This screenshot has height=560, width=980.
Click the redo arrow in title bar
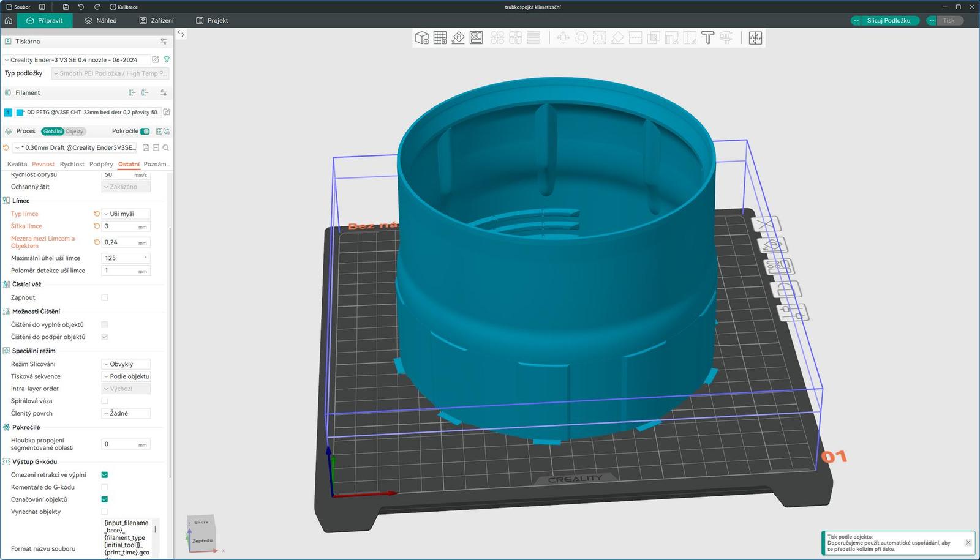pyautogui.click(x=97, y=7)
